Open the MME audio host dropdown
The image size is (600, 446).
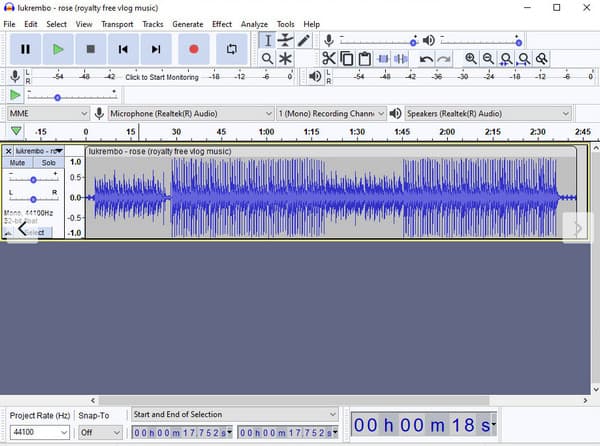tap(48, 114)
